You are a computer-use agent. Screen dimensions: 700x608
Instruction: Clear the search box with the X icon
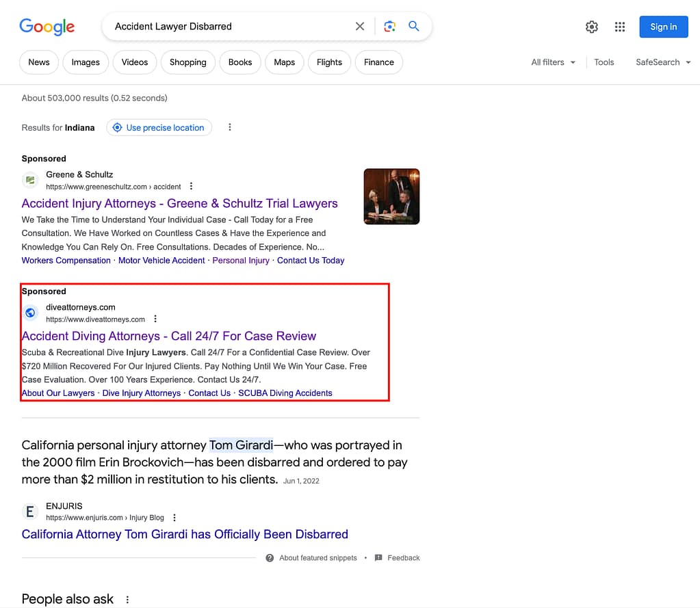360,26
